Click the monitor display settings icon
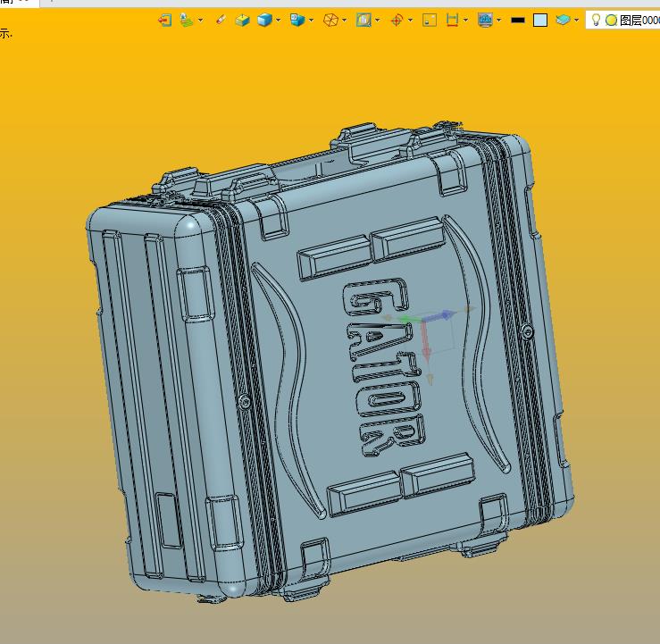Viewport: 660px width, 644px height. (485, 20)
